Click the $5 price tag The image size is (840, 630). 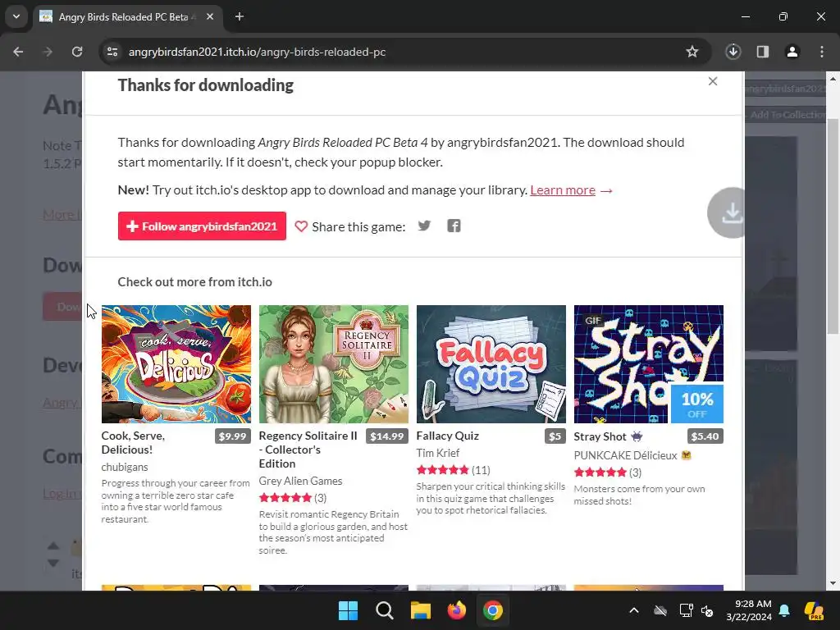click(x=555, y=436)
